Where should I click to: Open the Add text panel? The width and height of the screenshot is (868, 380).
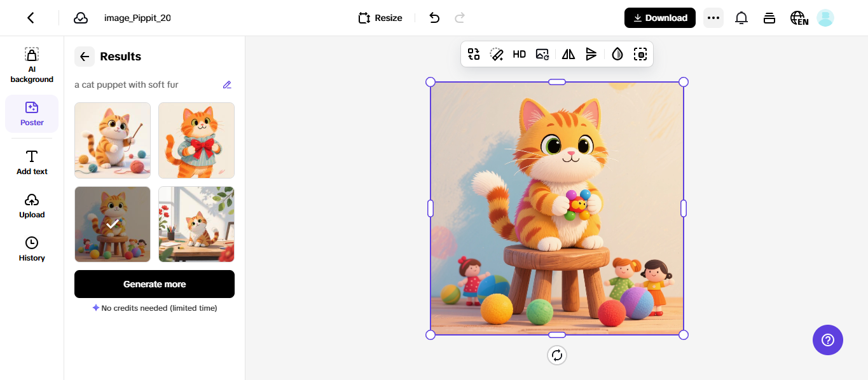32,161
